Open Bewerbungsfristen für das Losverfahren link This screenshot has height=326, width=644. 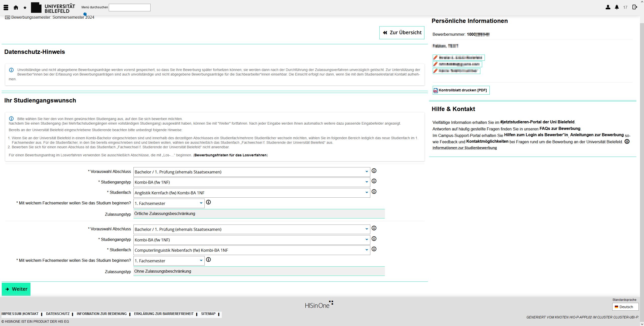click(230, 155)
